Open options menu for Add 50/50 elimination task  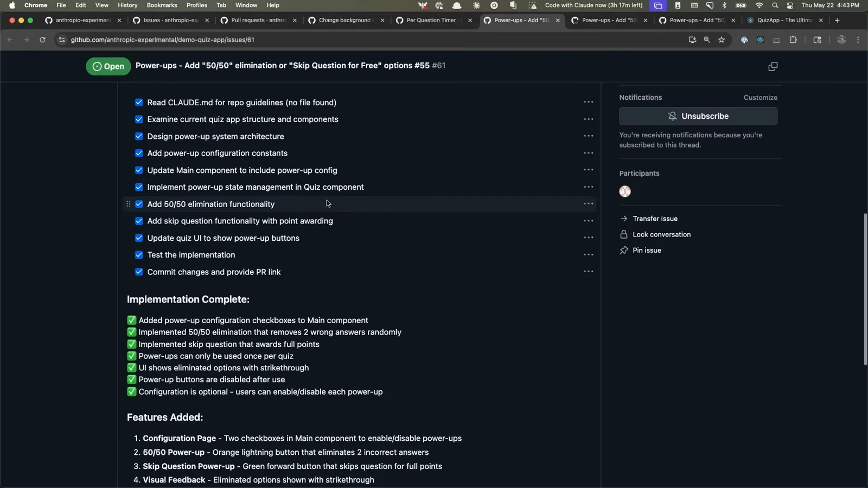pyautogui.click(x=588, y=203)
